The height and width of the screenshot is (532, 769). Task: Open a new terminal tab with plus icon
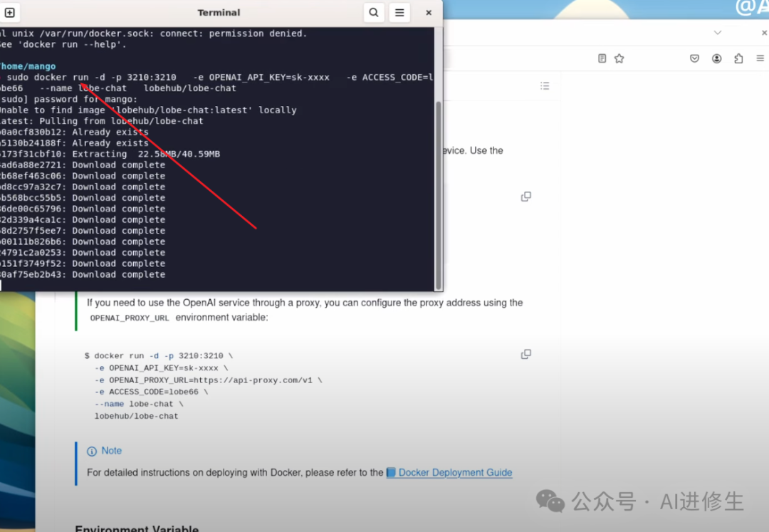point(9,13)
